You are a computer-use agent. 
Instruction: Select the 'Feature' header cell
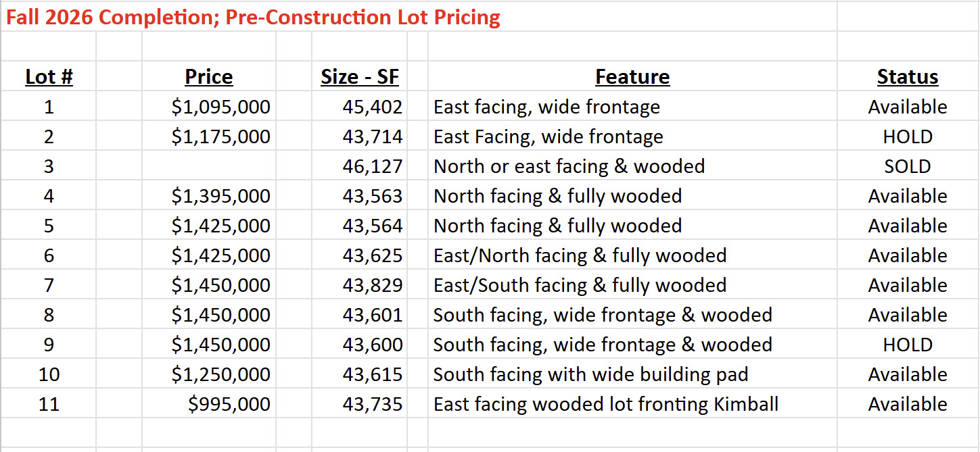point(632,77)
